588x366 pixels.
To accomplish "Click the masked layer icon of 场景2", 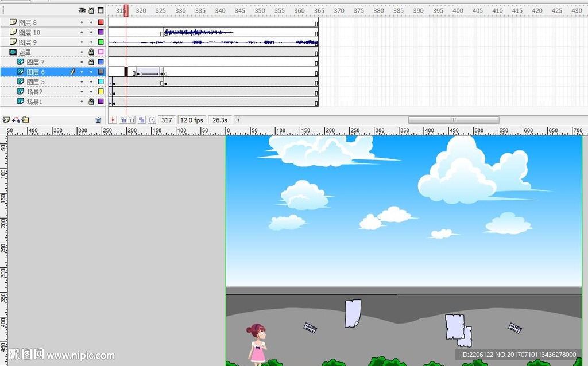I will (21, 91).
